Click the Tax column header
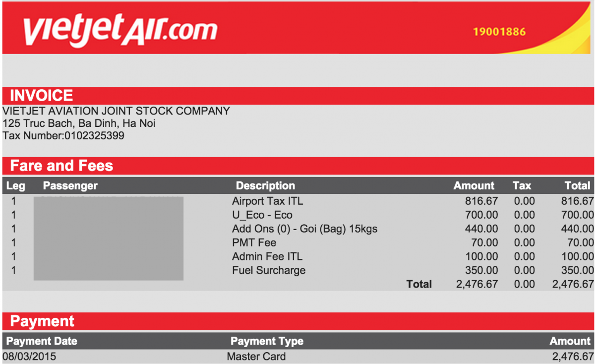Viewport: 595px width, 364px height. pyautogui.click(x=522, y=186)
